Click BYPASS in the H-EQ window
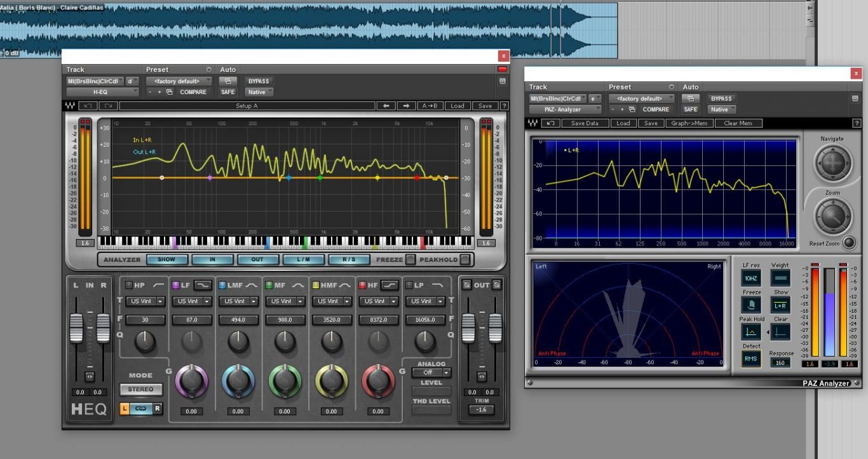The height and width of the screenshot is (459, 868). pos(259,81)
